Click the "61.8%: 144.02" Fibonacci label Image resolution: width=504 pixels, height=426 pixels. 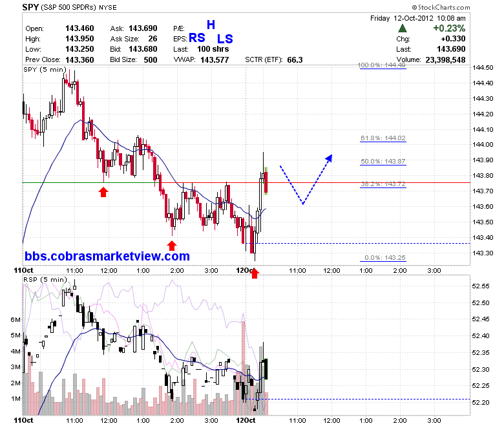[383, 138]
